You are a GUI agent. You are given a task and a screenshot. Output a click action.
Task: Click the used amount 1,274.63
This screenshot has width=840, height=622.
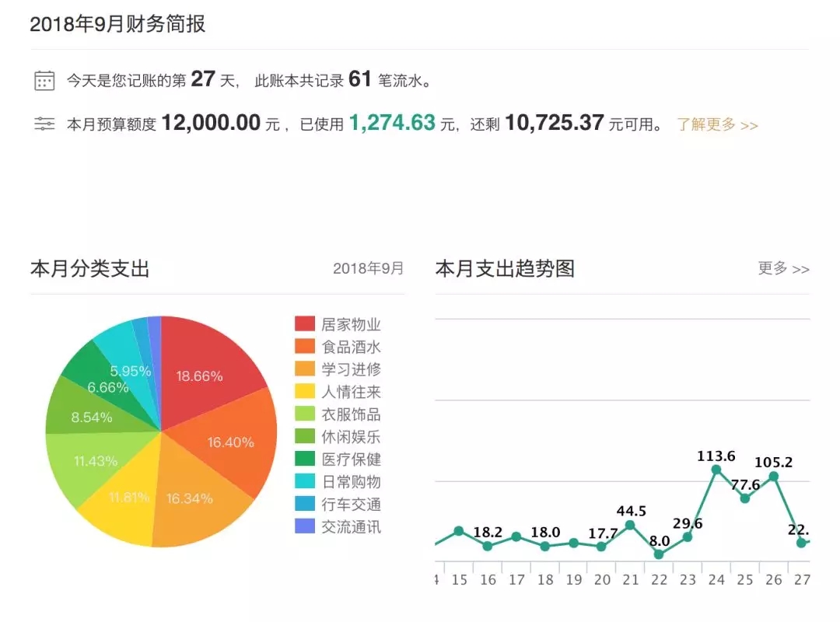(x=392, y=123)
